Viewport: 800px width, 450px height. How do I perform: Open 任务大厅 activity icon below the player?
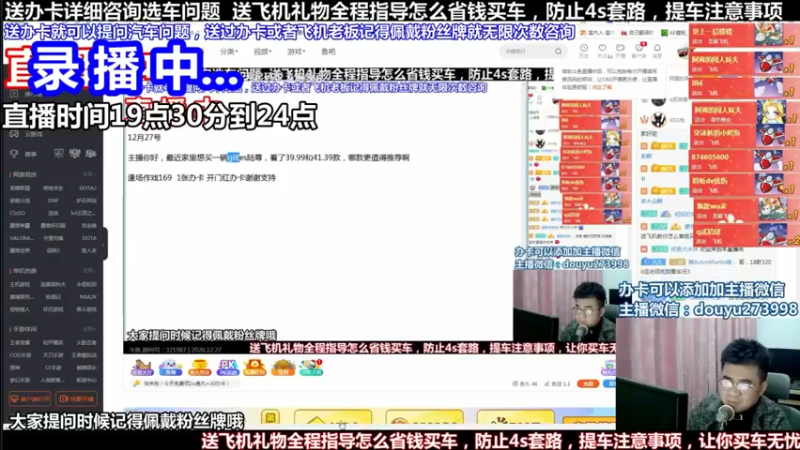point(142,367)
